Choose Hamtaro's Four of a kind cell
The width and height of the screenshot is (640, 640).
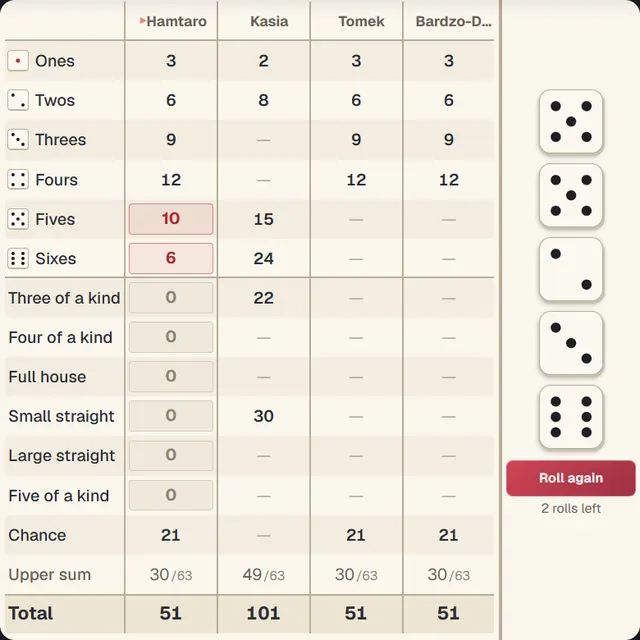pos(171,337)
